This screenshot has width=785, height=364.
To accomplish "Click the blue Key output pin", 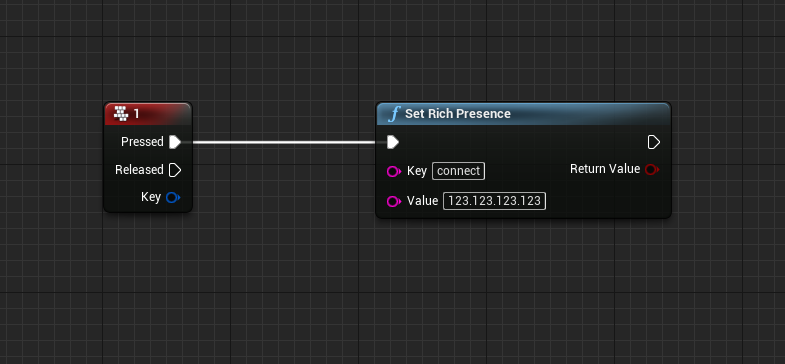I will coord(173,197).
